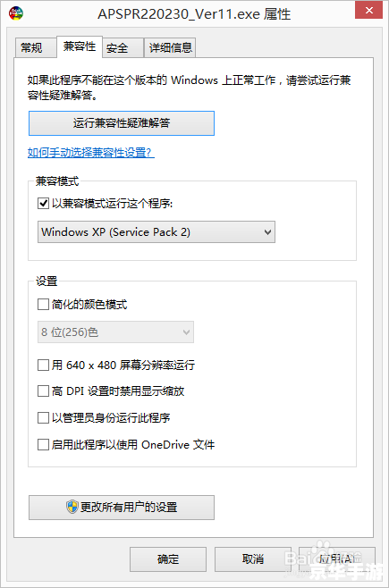Click the 取消 button

pyautogui.click(x=253, y=559)
